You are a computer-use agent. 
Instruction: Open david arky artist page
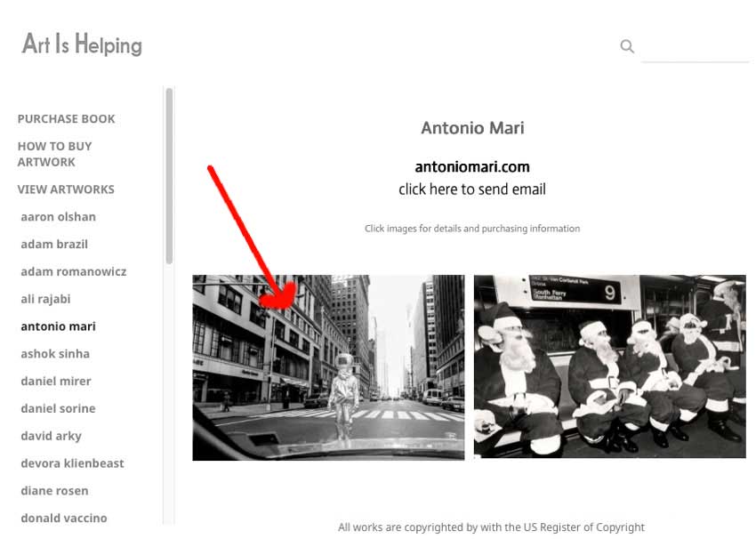tap(51, 437)
